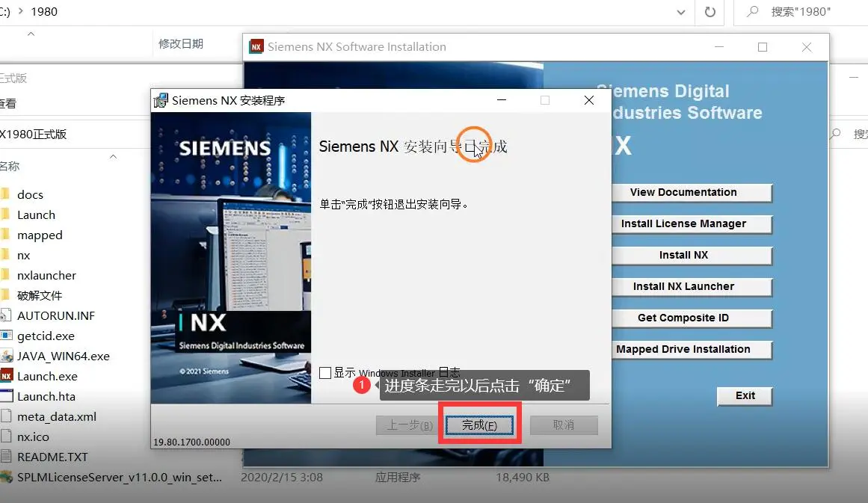
Task: Open the Explorer address bar history dropdown
Action: tap(681, 12)
